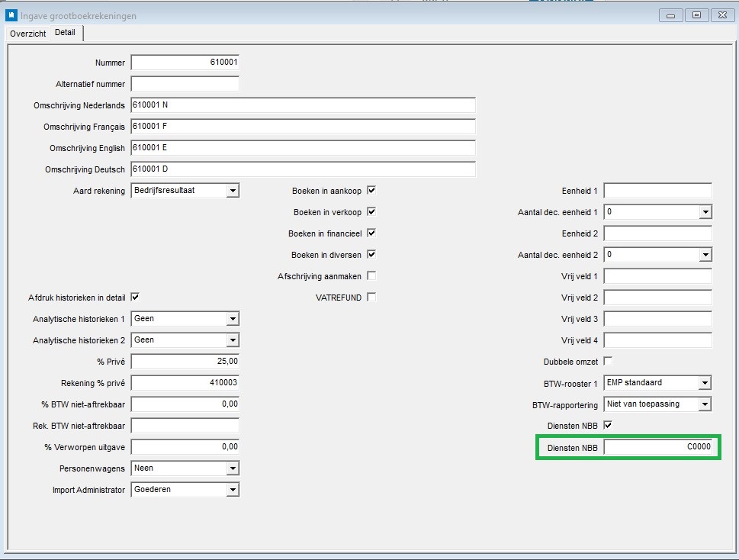Uncheck Boeken in aankoop checkbox
The image size is (739, 560).
click(371, 191)
